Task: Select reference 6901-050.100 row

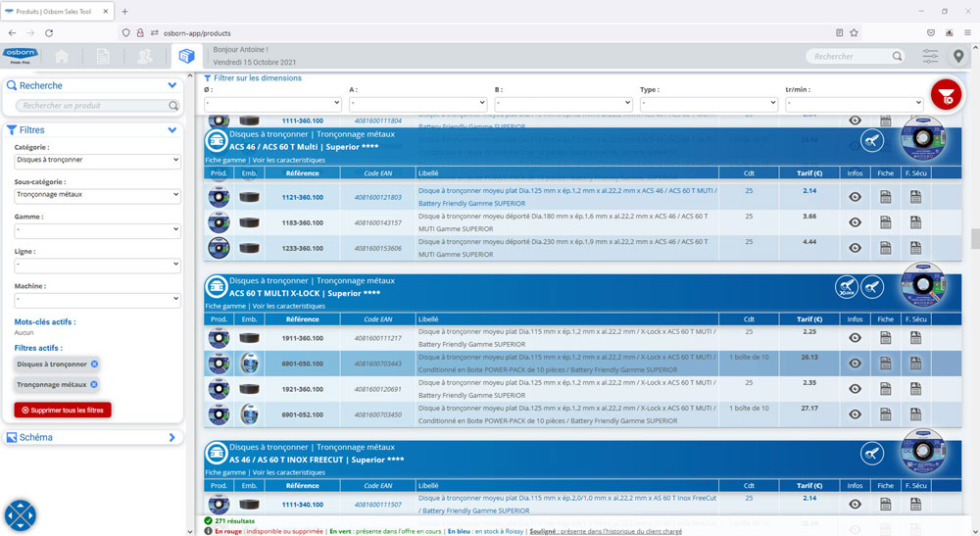Action: [582, 364]
